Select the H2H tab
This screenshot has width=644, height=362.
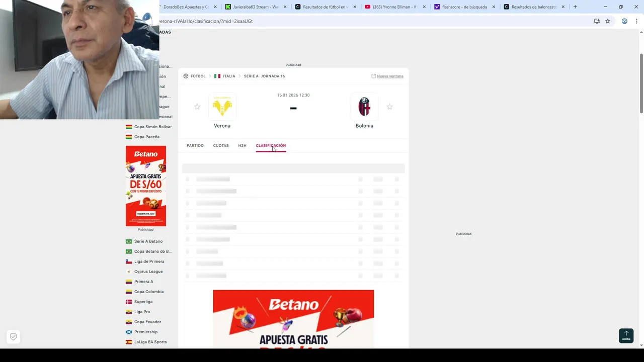tap(242, 145)
